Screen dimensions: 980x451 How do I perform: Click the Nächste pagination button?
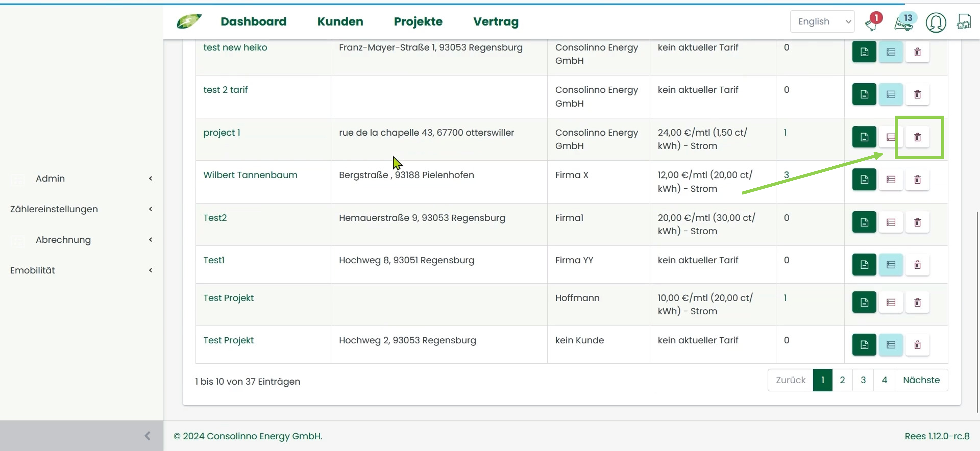coord(921,380)
